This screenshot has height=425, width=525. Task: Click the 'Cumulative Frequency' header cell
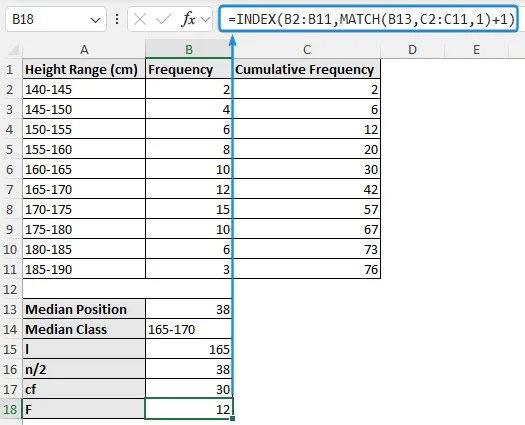point(307,69)
